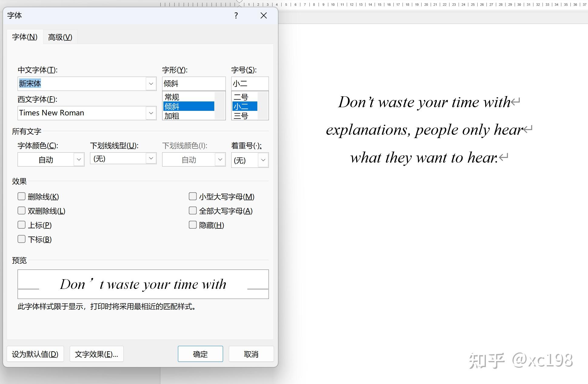
Task: Select the 字体(N) tab
Action: click(25, 37)
